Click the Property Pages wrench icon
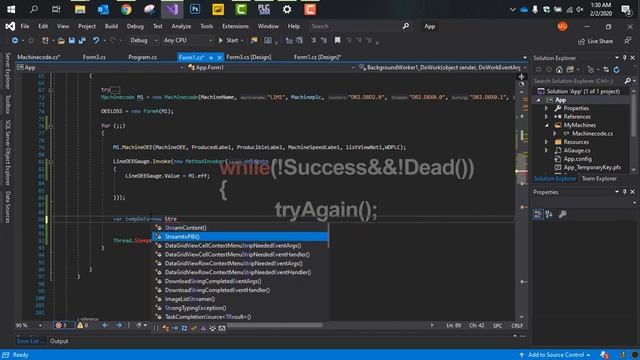Image resolution: width=640 pixels, height=360 pixels. coord(562,214)
